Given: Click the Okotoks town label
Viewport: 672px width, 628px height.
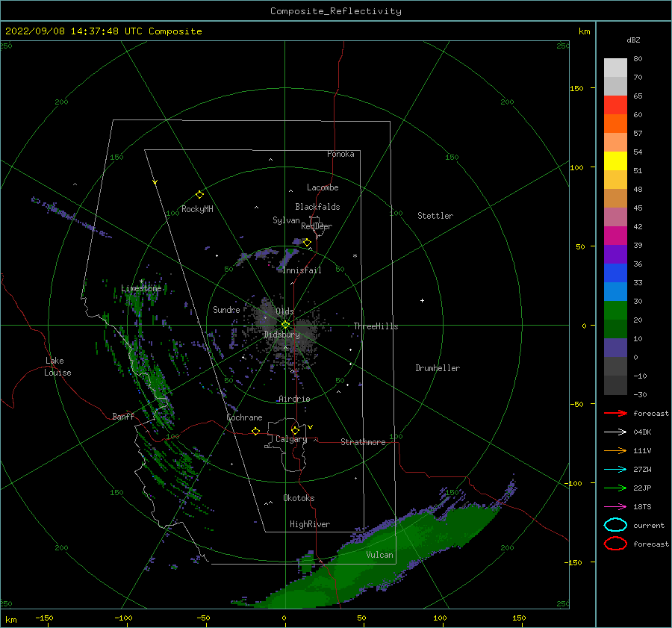Looking at the screenshot, I should tap(299, 498).
